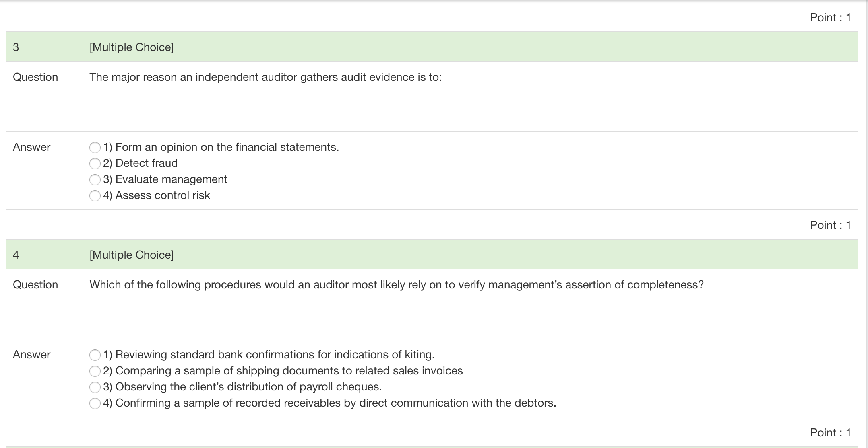Select "Observing the client's distribution of payroll cheques"
The image size is (868, 448).
[95, 387]
